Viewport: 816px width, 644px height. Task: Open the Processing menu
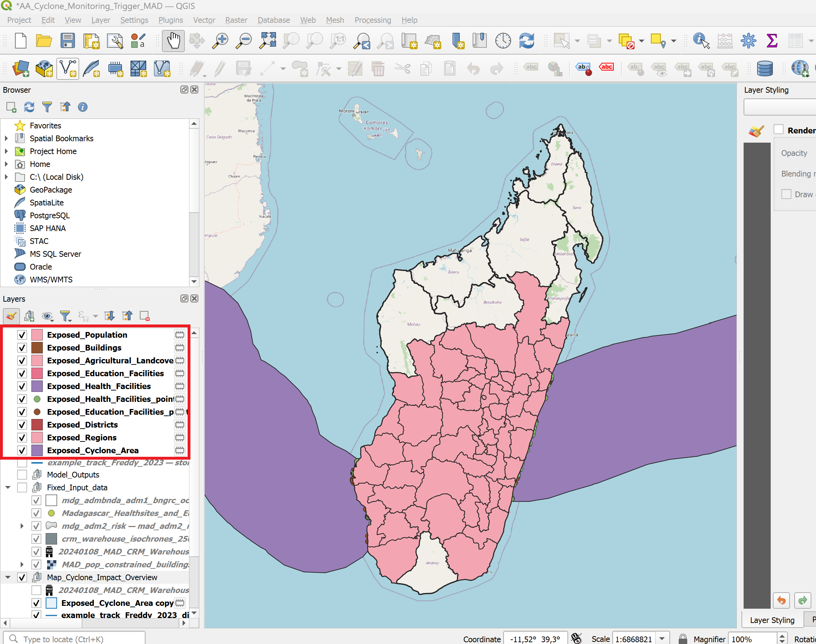point(373,20)
